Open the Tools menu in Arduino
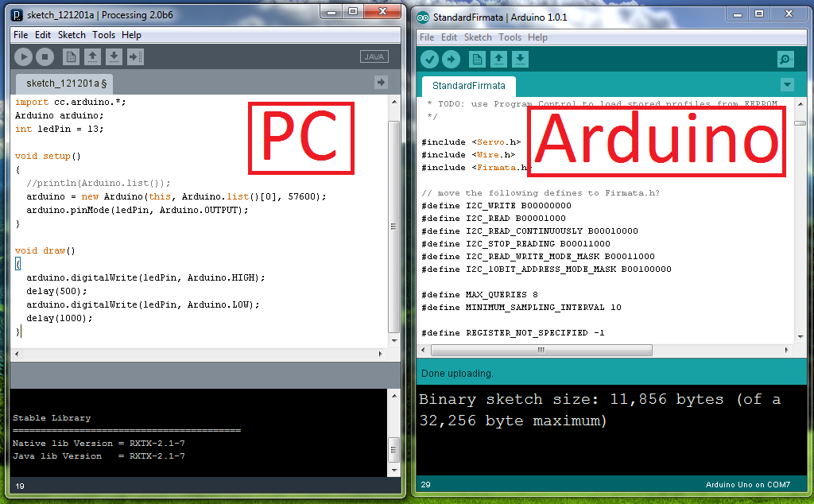This screenshot has height=504, width=814. [510, 37]
